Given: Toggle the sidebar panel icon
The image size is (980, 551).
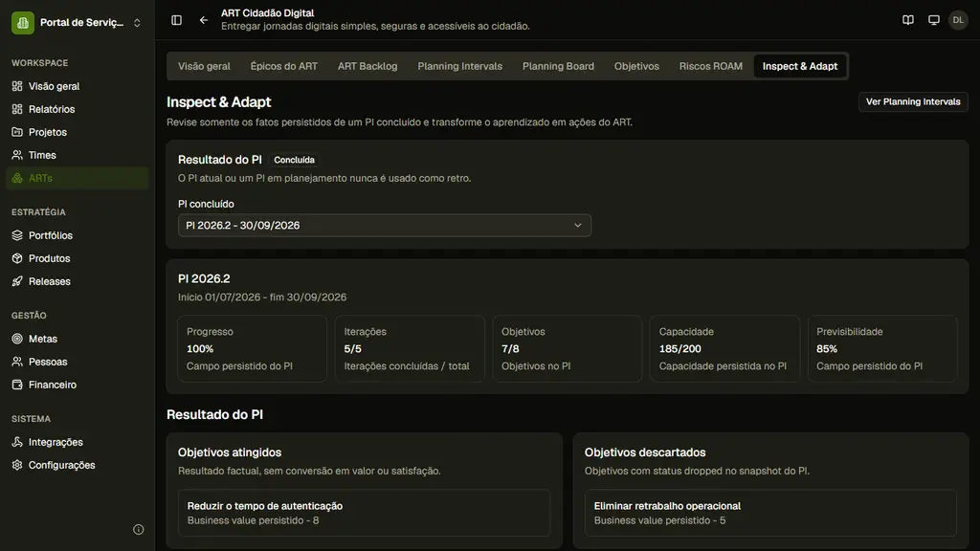Looking at the screenshot, I should (176, 20).
